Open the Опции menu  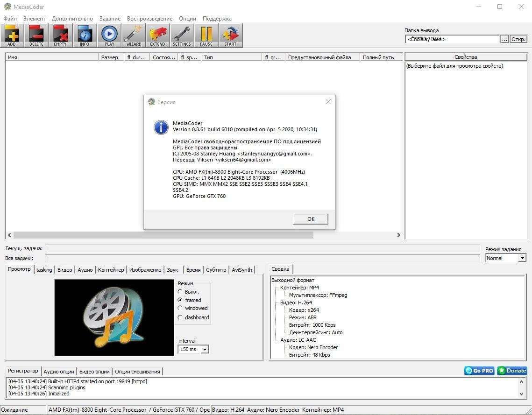[188, 19]
